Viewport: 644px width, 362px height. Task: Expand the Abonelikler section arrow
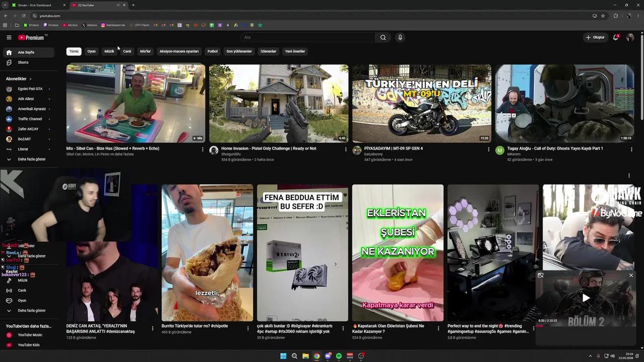point(30,79)
